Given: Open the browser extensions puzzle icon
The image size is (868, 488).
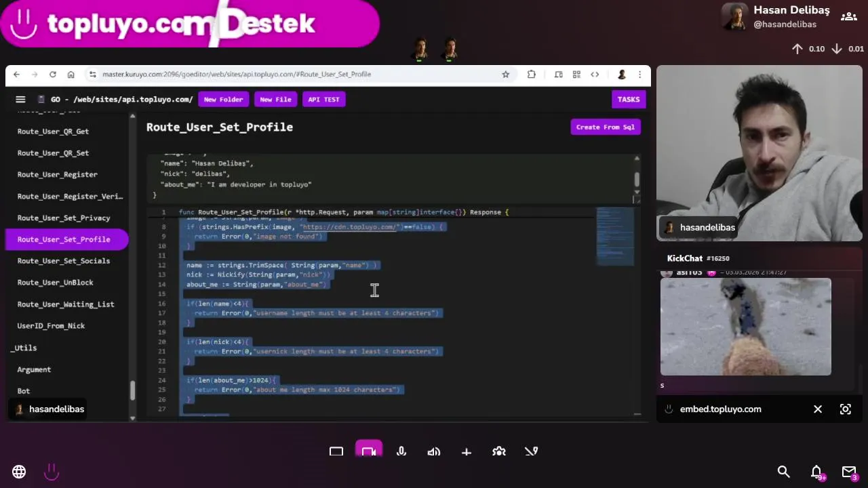Looking at the screenshot, I should tap(532, 75).
